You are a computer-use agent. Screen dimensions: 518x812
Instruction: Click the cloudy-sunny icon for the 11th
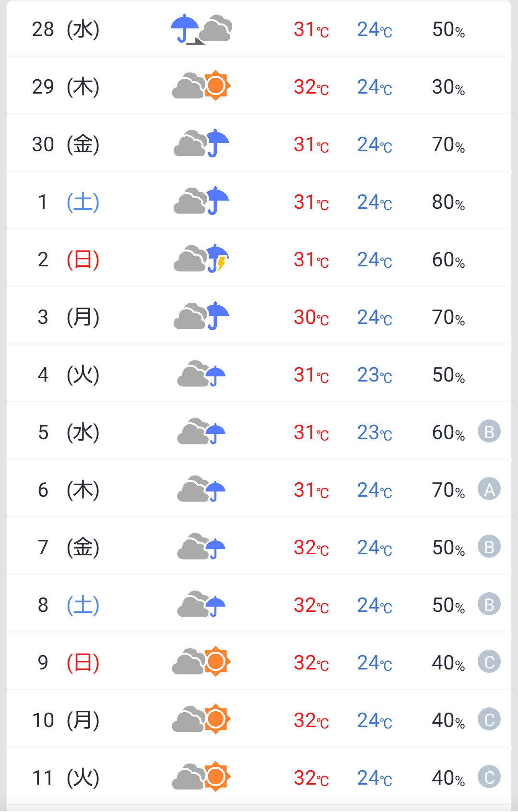coord(201,776)
